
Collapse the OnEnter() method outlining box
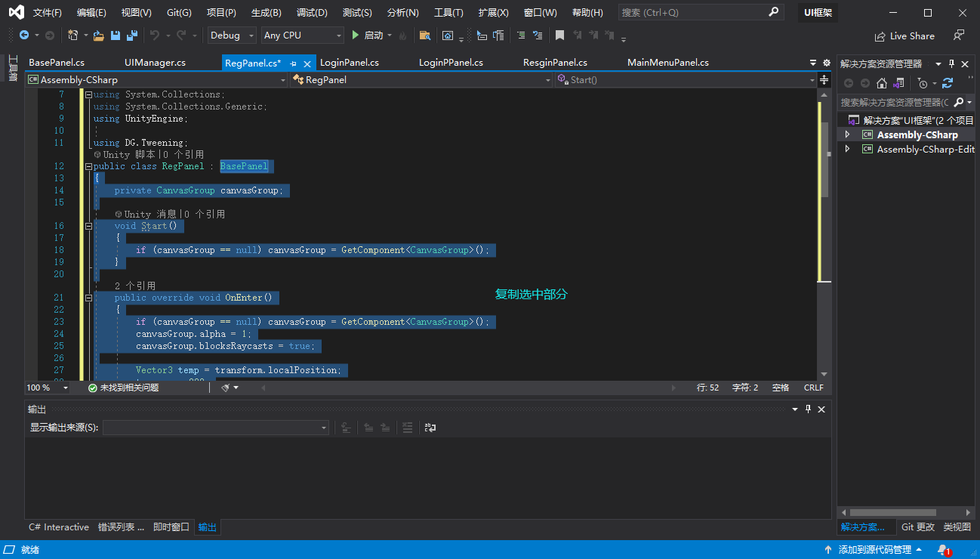coord(88,298)
